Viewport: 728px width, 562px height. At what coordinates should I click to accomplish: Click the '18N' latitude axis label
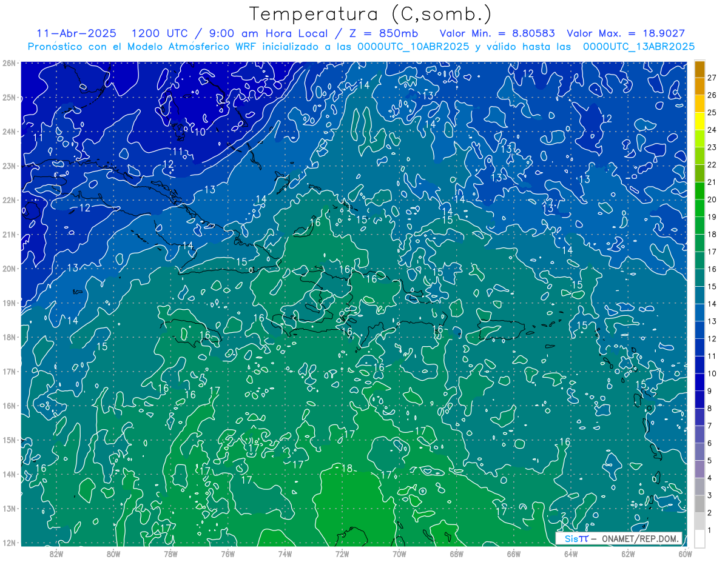[8, 337]
